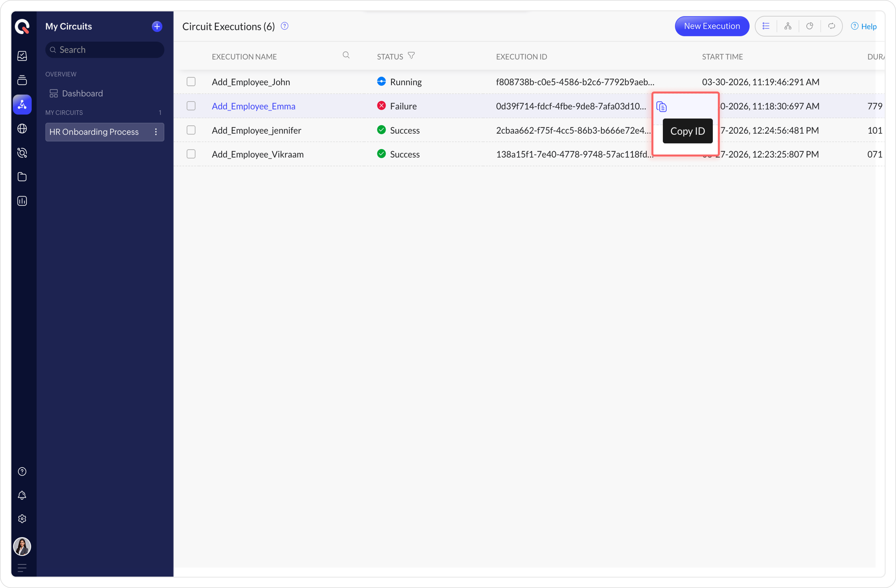Switch to the list view icon
The width and height of the screenshot is (896, 588).
click(x=766, y=26)
